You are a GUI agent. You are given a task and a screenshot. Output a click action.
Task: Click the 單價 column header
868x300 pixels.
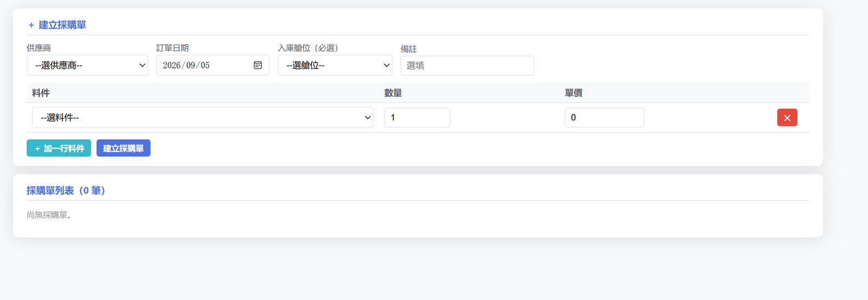click(x=574, y=93)
